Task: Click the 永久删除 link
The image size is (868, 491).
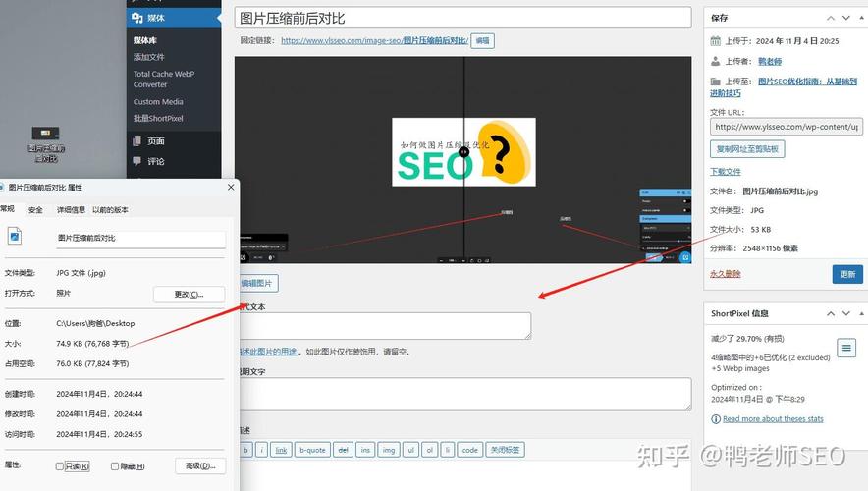Action: 726,274
